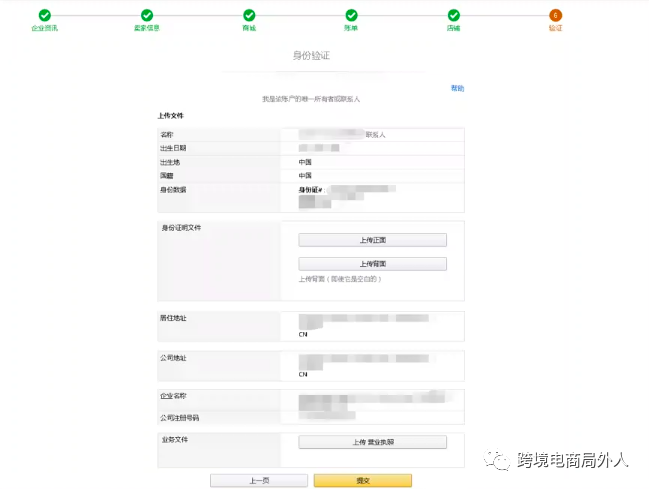Screen dimensions: 649x489
Task: Go to the 账单 step label
Action: [351, 28]
